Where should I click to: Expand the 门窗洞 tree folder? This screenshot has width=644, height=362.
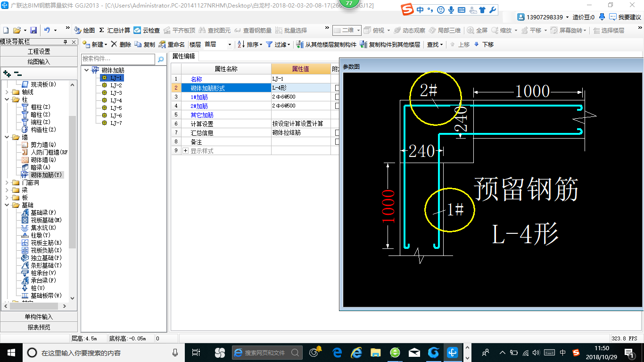7,182
